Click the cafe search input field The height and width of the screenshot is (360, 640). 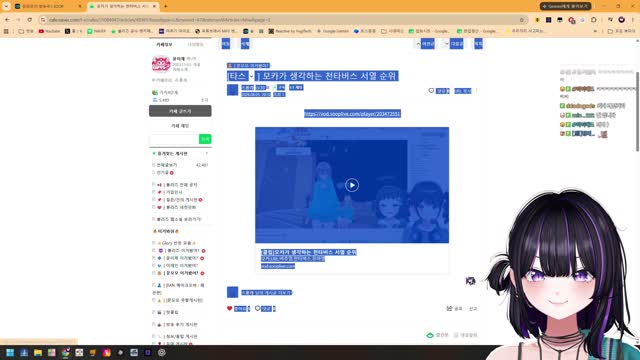(x=174, y=139)
